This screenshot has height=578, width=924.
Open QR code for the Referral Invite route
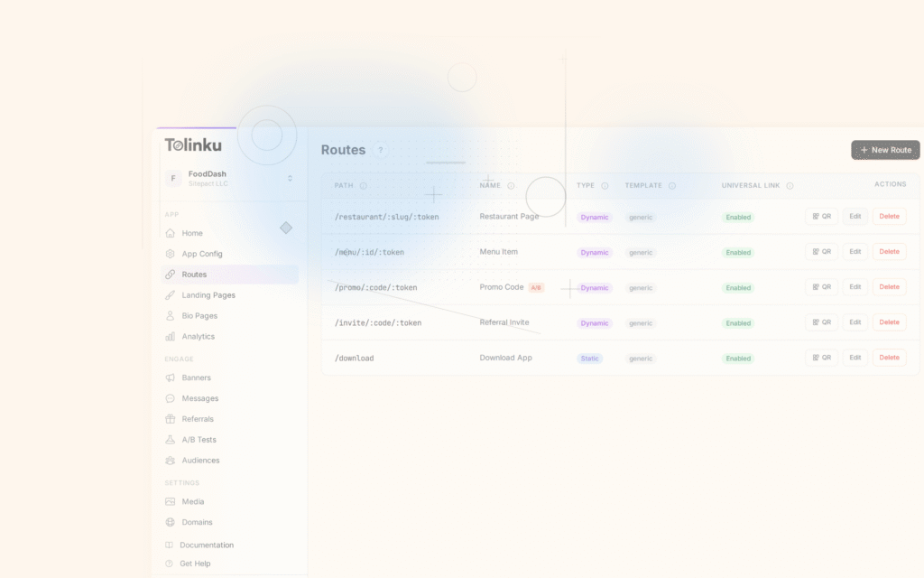821,322
